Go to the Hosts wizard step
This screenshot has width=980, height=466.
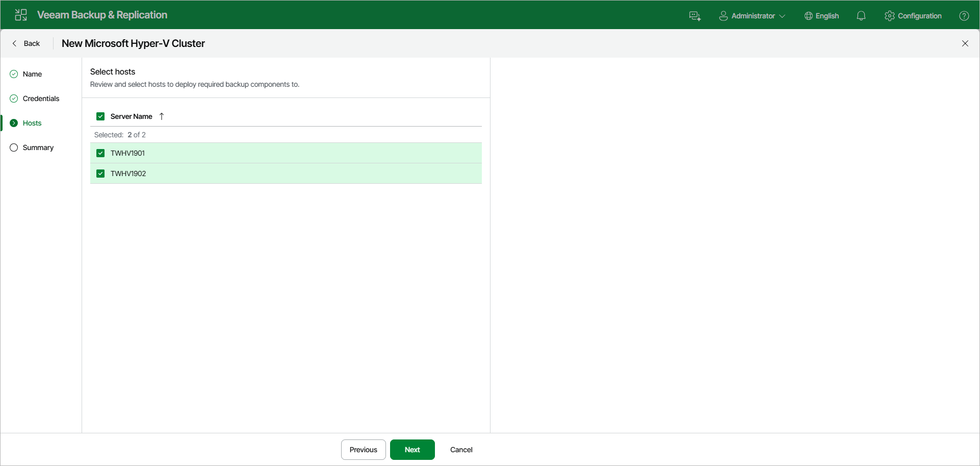pos(32,123)
